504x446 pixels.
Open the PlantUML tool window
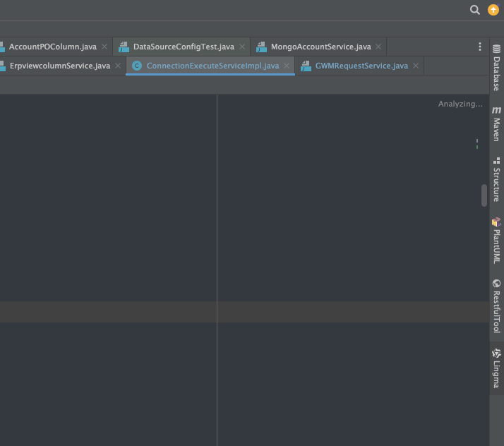click(497, 241)
